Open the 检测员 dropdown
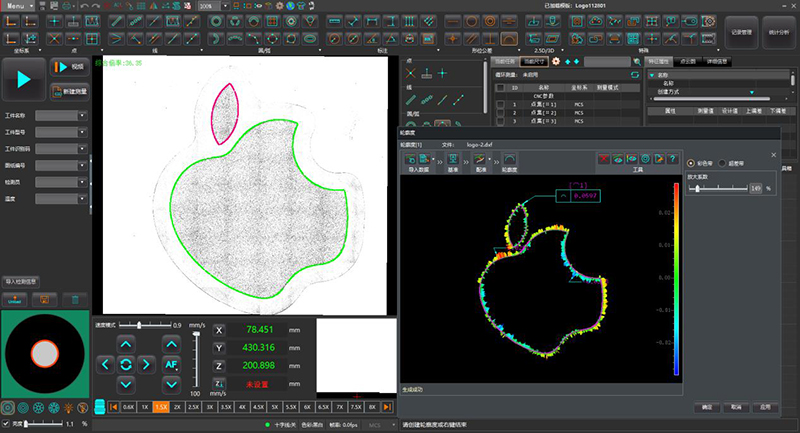The height and width of the screenshot is (433, 800). pyautogui.click(x=82, y=182)
